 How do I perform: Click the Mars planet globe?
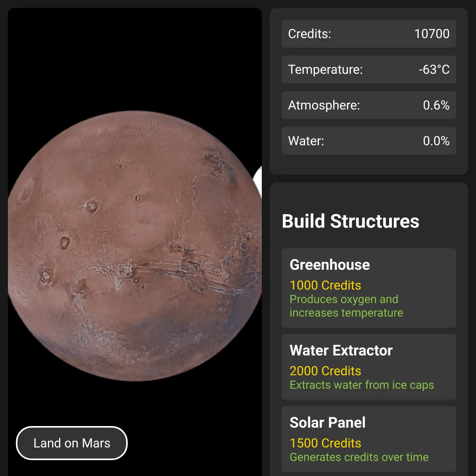tap(135, 246)
